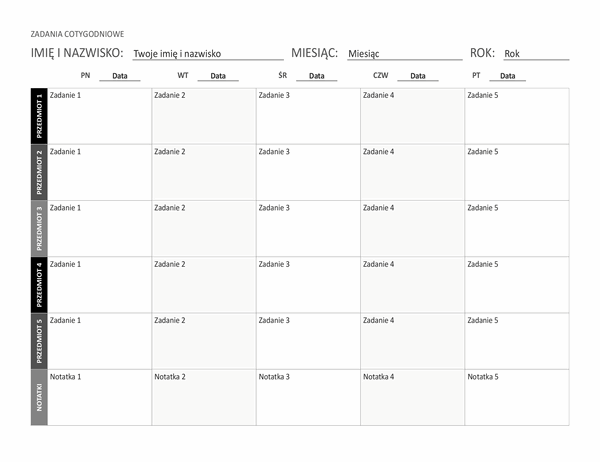Click the Notatka 5 cell
The width and height of the screenshot is (600, 462).
(x=517, y=397)
